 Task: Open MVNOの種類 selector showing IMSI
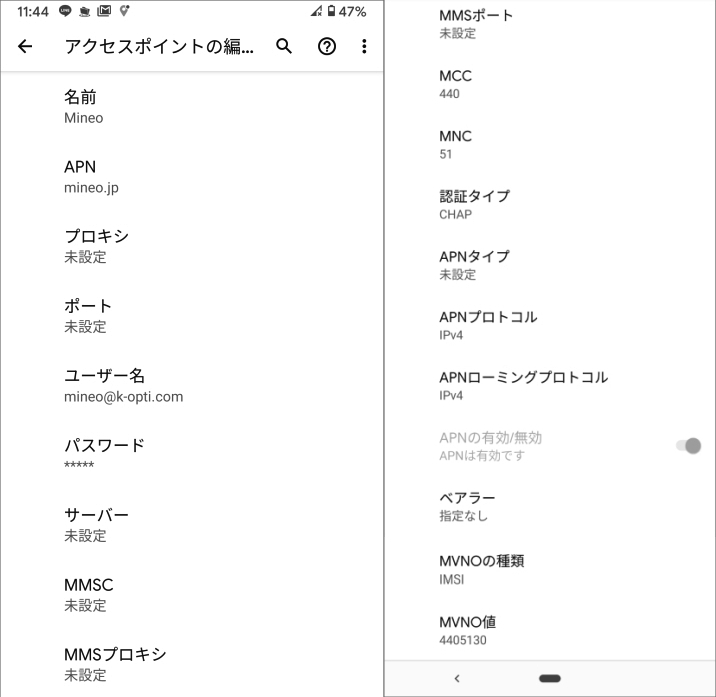pyautogui.click(x=550, y=569)
